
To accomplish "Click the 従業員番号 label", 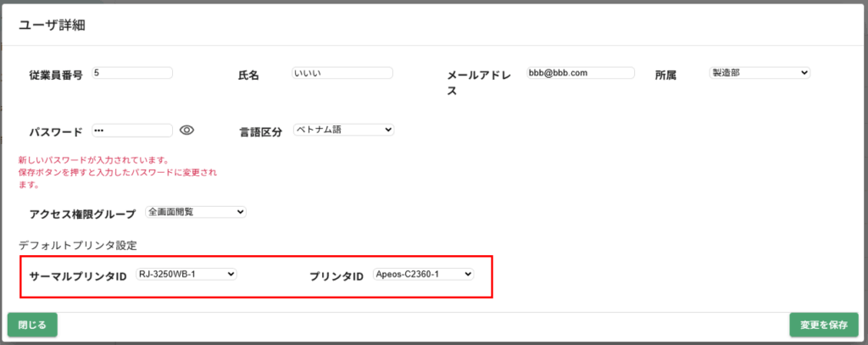I will click(56, 75).
